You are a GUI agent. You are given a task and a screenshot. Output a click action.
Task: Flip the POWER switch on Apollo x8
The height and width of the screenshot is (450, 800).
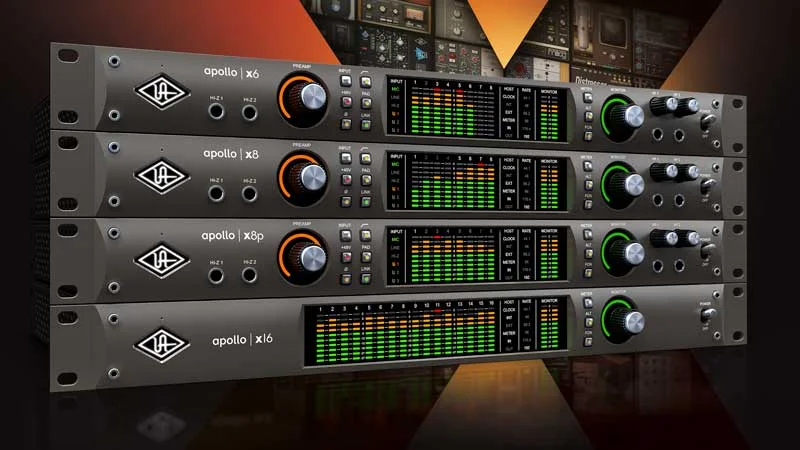(x=707, y=186)
